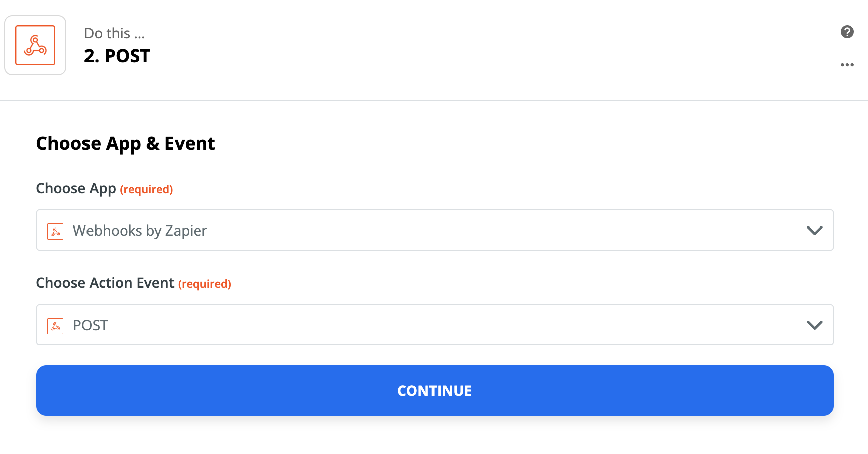Screen dimensions: 868x454
Task: Expand the POST action event chevron
Action: pos(815,325)
